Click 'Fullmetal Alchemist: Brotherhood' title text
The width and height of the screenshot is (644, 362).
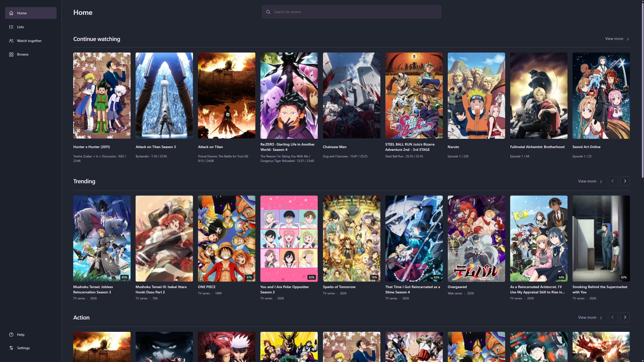pyautogui.click(x=537, y=147)
